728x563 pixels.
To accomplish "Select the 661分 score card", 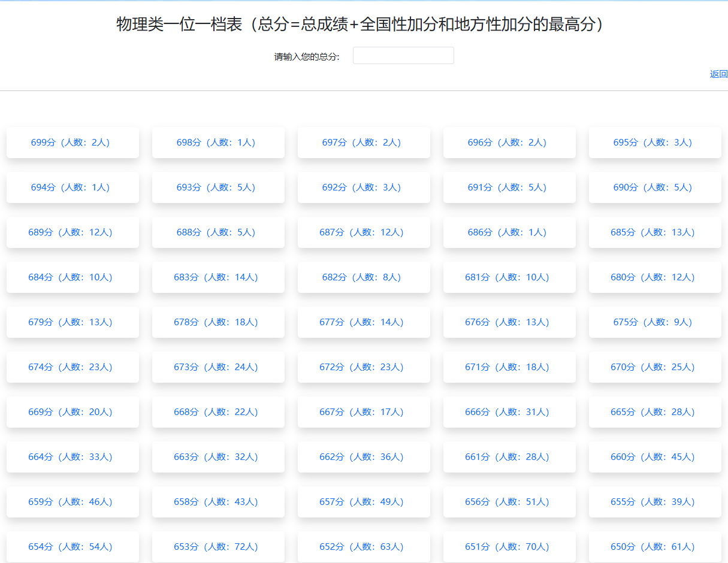I will [x=509, y=457].
